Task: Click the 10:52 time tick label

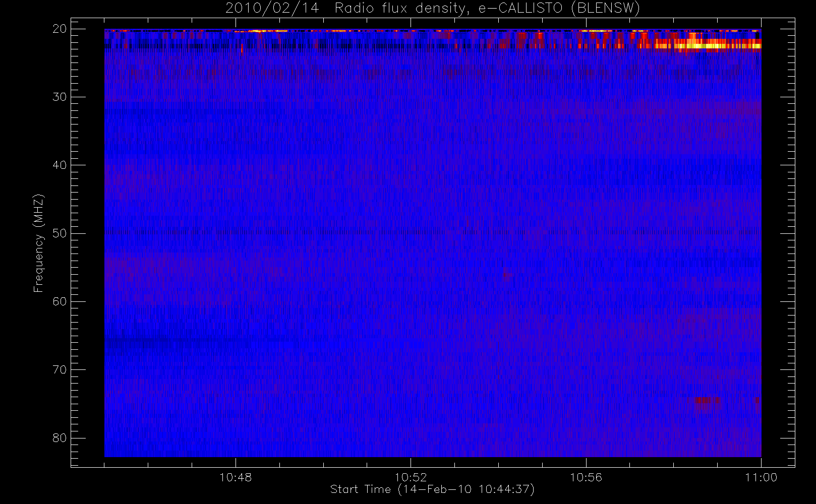Action: click(411, 477)
